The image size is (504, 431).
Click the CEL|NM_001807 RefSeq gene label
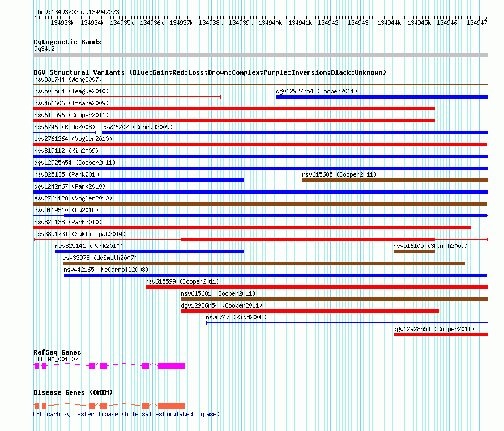(x=56, y=359)
